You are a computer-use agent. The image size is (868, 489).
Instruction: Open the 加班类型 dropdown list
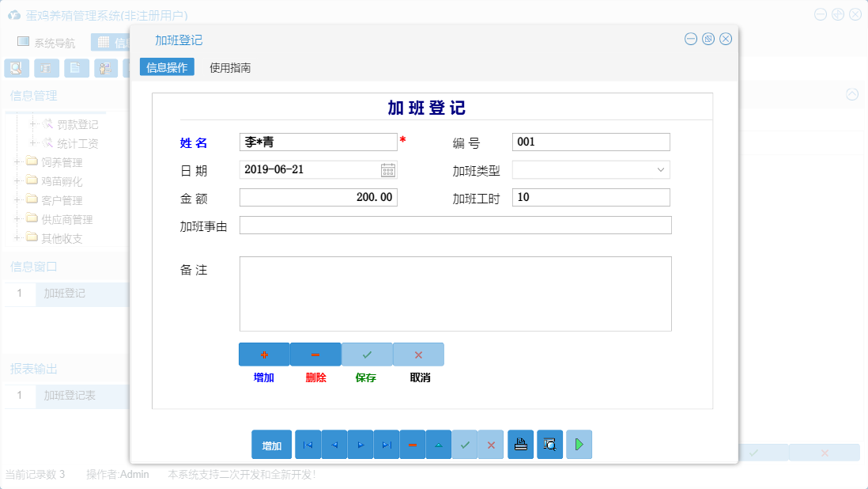[662, 169]
